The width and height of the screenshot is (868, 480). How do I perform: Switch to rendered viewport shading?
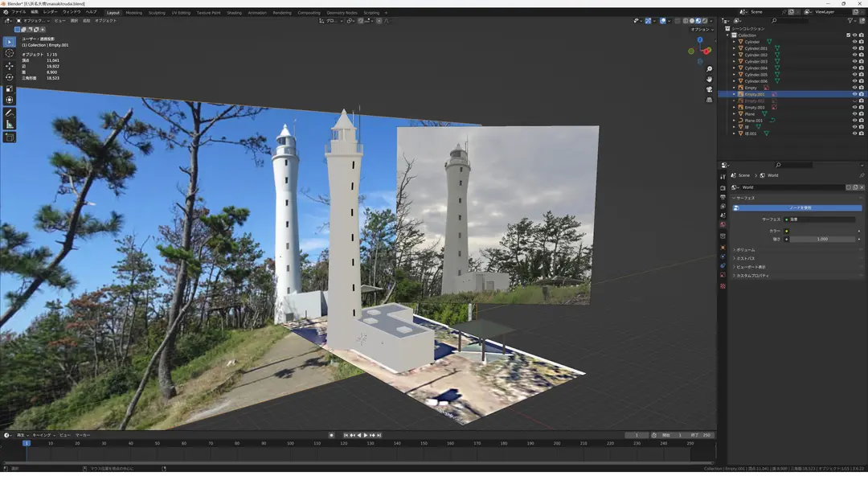[x=705, y=20]
